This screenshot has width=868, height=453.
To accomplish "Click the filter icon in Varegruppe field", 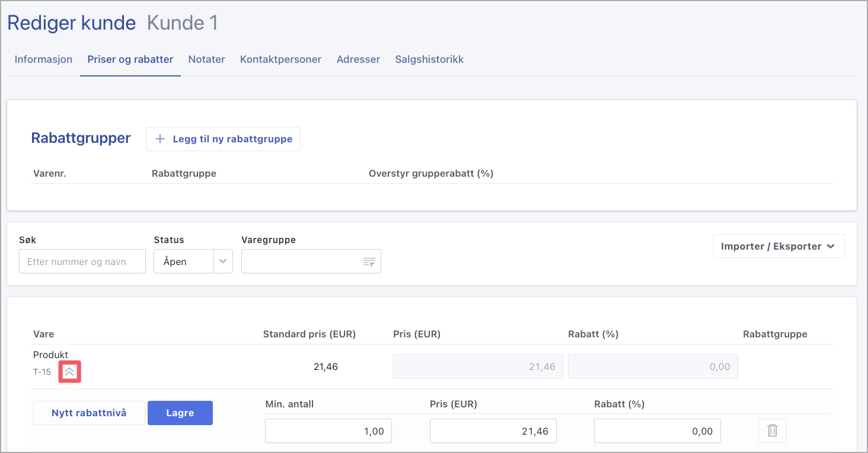I will click(x=369, y=262).
